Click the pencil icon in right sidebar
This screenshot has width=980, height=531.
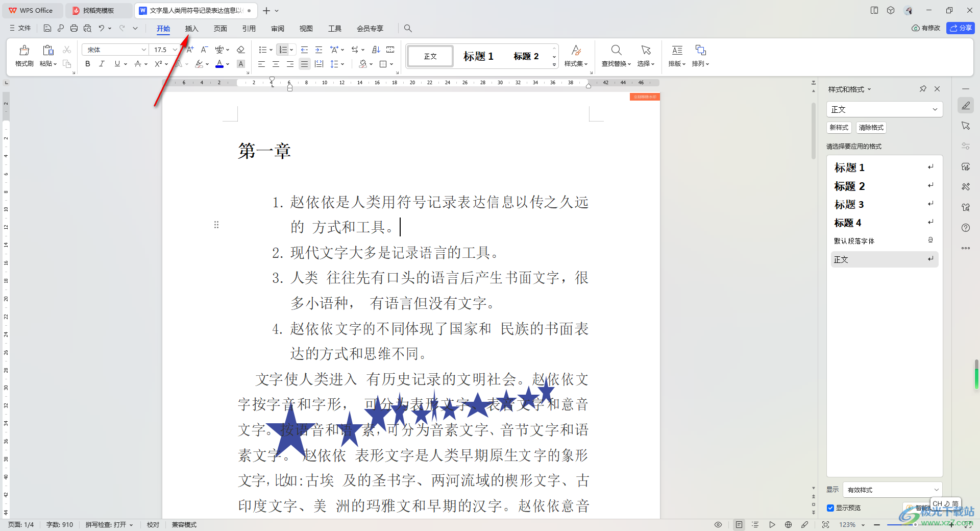[966, 105]
